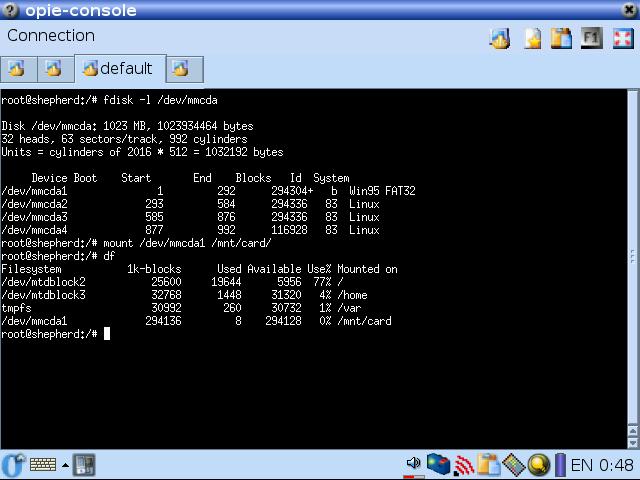640x480 pixels.
Task: Click the 'Filesystem' column header
Action: pos(31,269)
